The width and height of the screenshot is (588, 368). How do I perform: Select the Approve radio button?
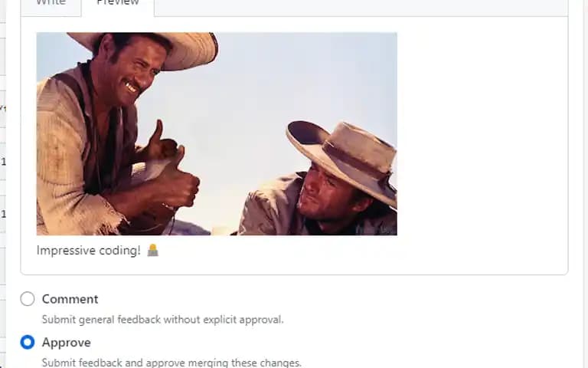pyautogui.click(x=28, y=342)
